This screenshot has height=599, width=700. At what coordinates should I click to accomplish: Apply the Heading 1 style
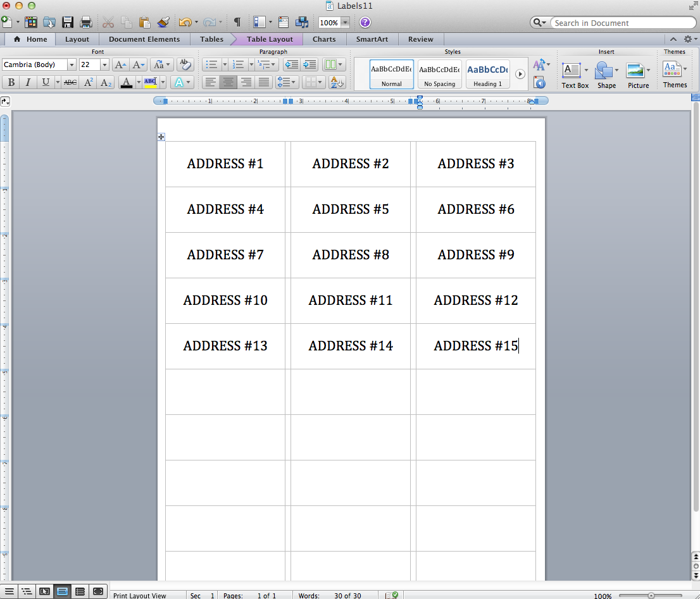point(487,74)
